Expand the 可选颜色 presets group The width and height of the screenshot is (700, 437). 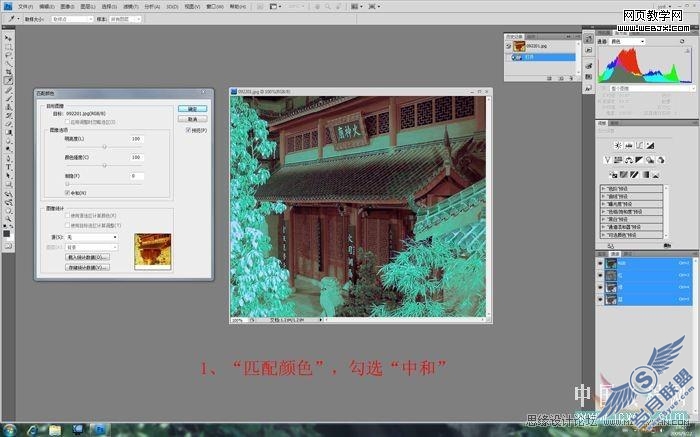(x=603, y=234)
